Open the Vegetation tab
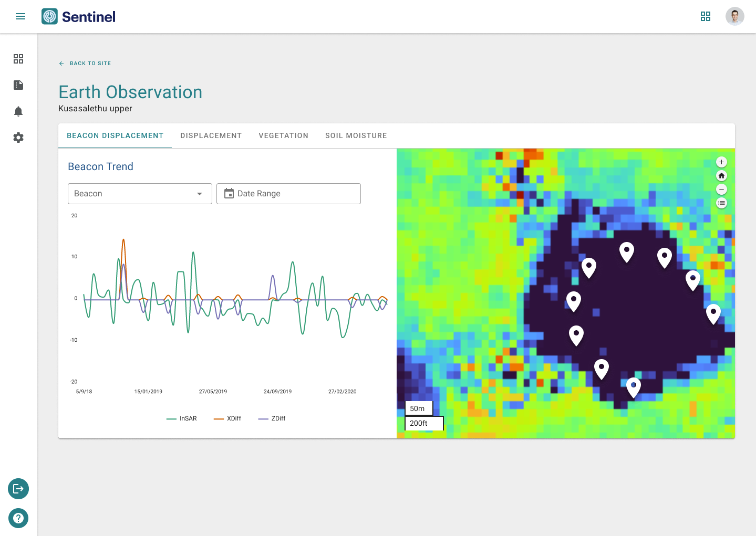 pos(284,135)
